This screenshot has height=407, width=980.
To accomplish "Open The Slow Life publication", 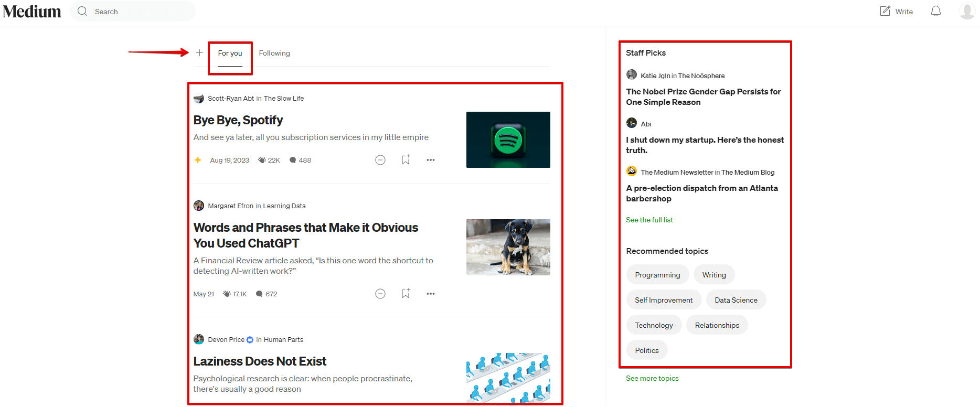I will coord(284,98).
